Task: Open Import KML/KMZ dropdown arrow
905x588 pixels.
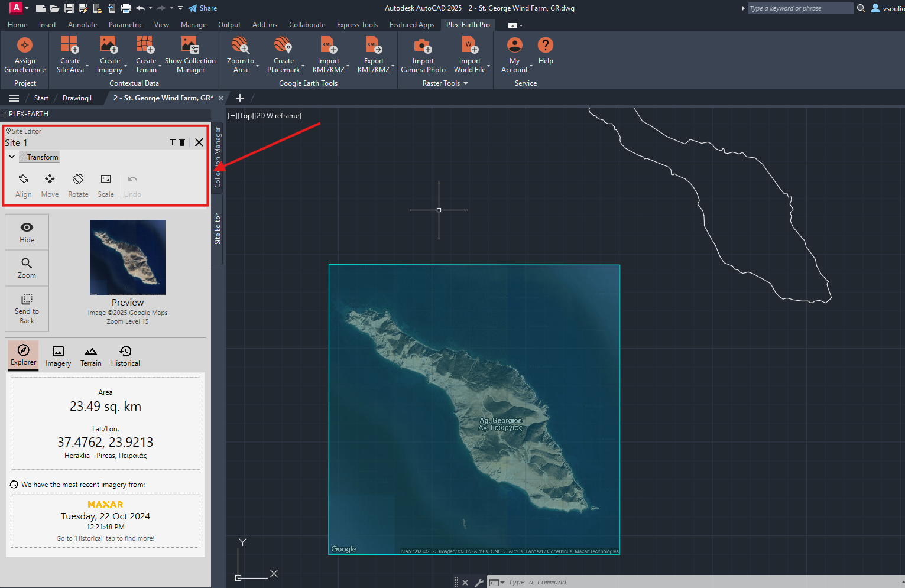Action: [348, 67]
